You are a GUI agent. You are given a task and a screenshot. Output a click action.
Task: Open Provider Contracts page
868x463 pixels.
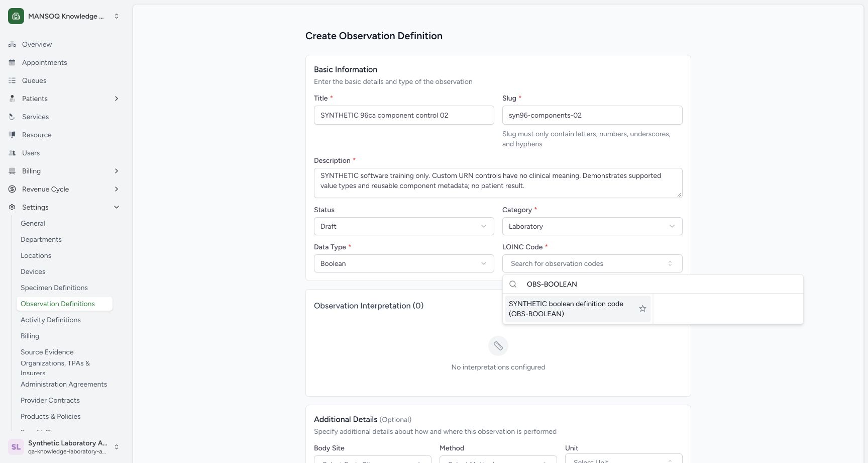coord(50,400)
